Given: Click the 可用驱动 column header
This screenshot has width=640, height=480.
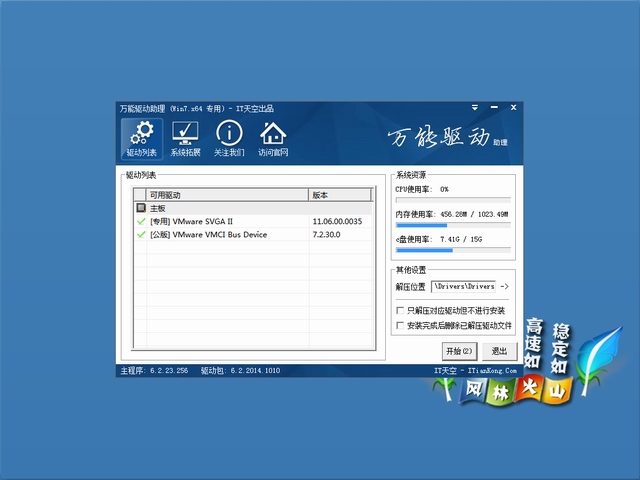Looking at the screenshot, I should click(227, 195).
